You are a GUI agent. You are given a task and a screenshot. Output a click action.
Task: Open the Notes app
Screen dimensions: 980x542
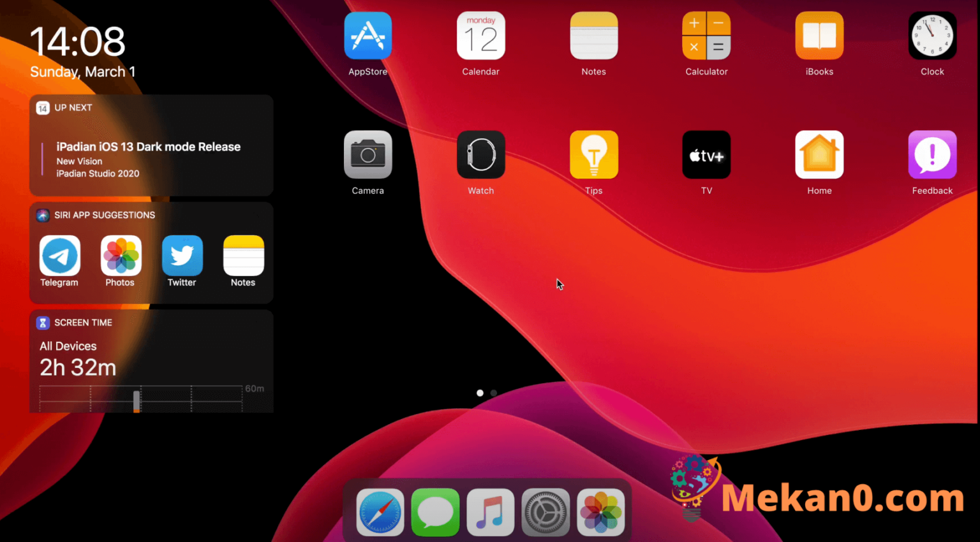[593, 36]
